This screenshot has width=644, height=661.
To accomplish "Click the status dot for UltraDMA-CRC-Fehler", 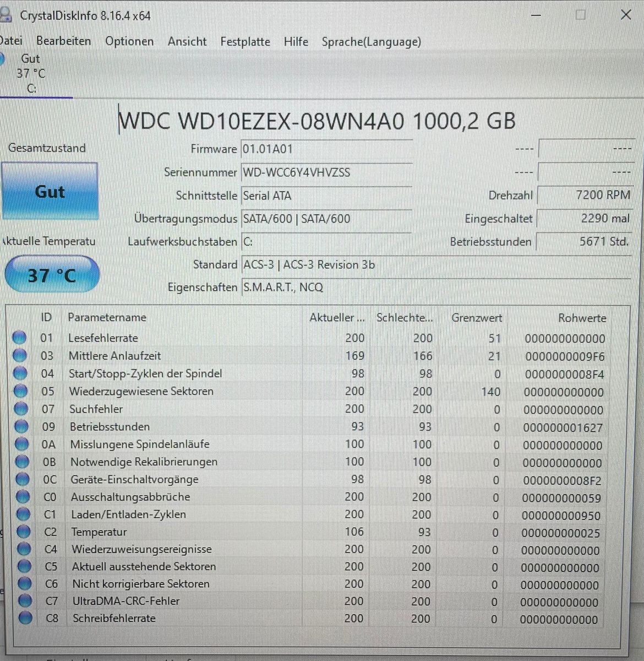I will pyautogui.click(x=25, y=600).
